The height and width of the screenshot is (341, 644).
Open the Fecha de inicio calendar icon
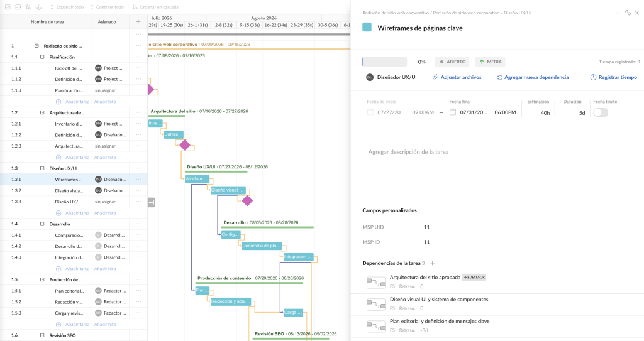pos(370,112)
